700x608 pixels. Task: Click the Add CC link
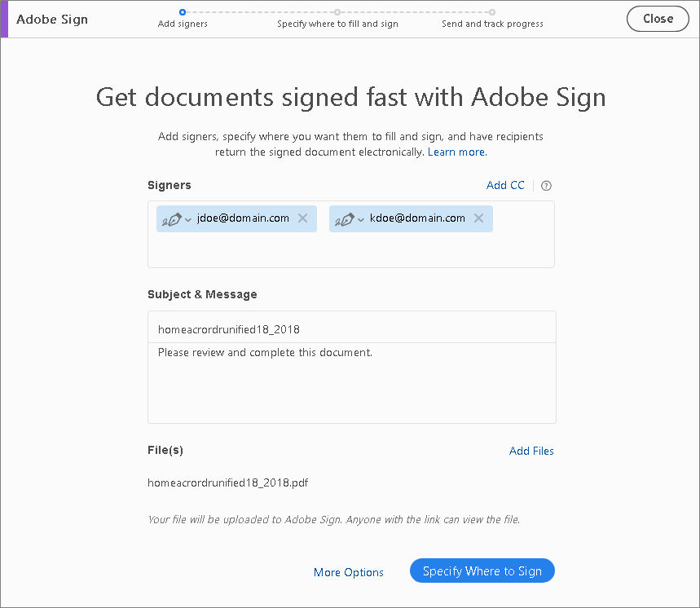click(505, 185)
